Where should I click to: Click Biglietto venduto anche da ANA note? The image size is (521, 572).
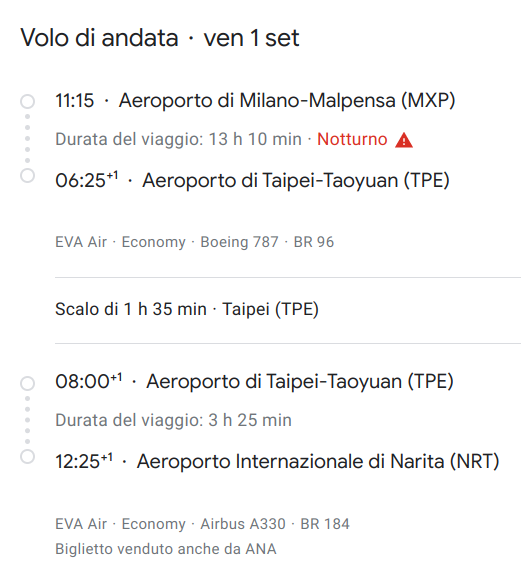pos(166,549)
